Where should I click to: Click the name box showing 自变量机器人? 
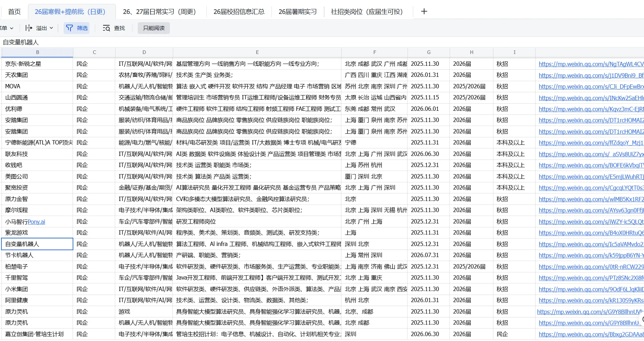pyautogui.click(x=21, y=42)
